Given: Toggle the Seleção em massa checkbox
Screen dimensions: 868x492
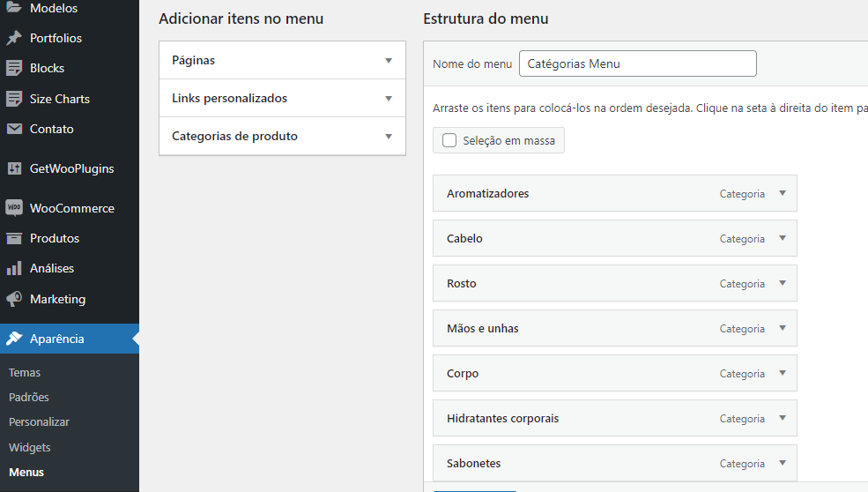Looking at the screenshot, I should coord(449,140).
